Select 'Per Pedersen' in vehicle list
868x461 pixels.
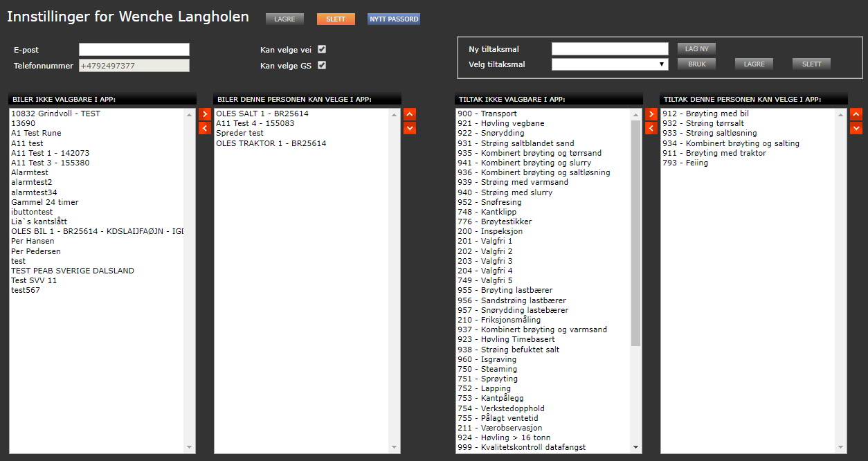click(x=97, y=251)
